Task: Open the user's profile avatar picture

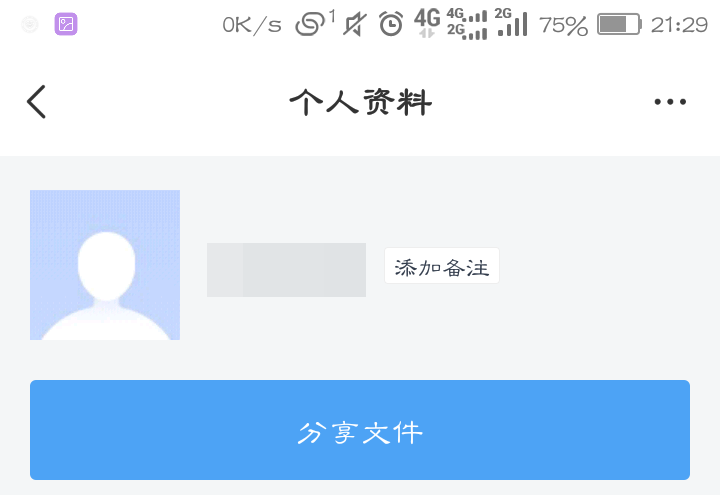Action: (x=105, y=265)
